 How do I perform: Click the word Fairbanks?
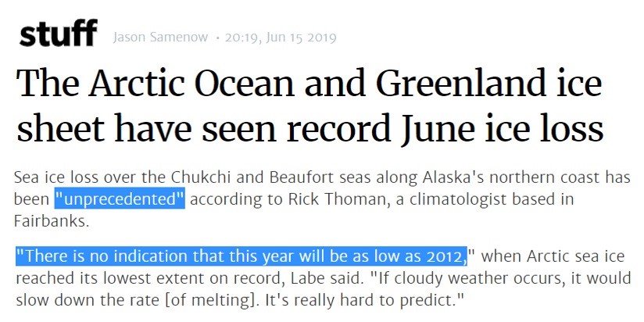[52, 221]
